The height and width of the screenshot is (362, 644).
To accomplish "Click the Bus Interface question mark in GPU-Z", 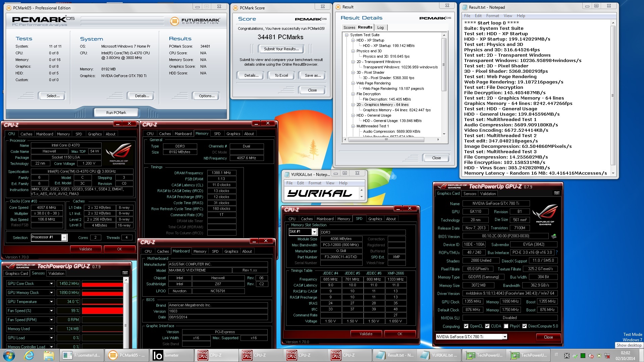I will tap(556, 252).
